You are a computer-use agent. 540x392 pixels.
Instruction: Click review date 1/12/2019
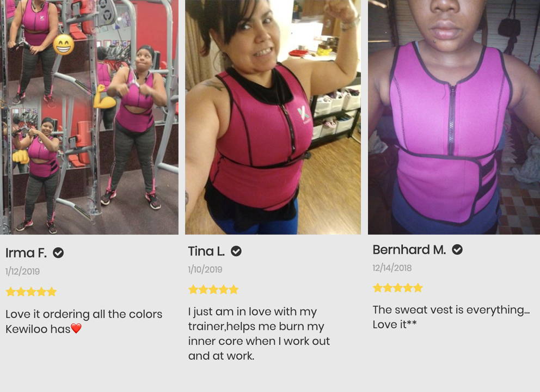pyautogui.click(x=22, y=272)
